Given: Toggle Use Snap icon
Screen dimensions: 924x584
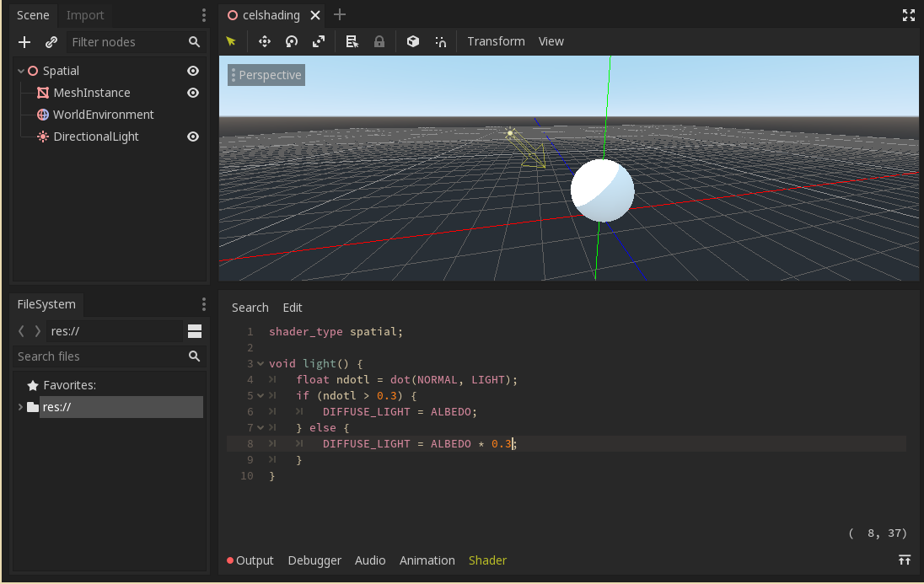Looking at the screenshot, I should [x=440, y=41].
